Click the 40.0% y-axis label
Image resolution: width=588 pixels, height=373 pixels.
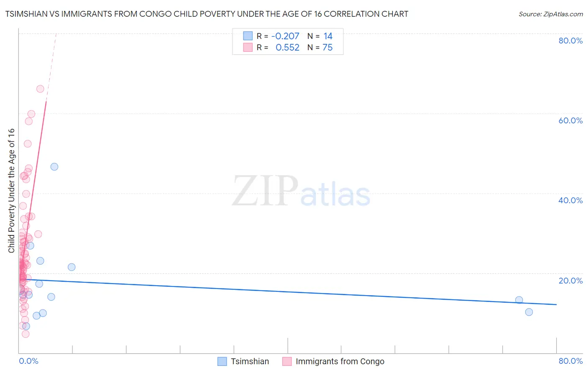pos(570,200)
